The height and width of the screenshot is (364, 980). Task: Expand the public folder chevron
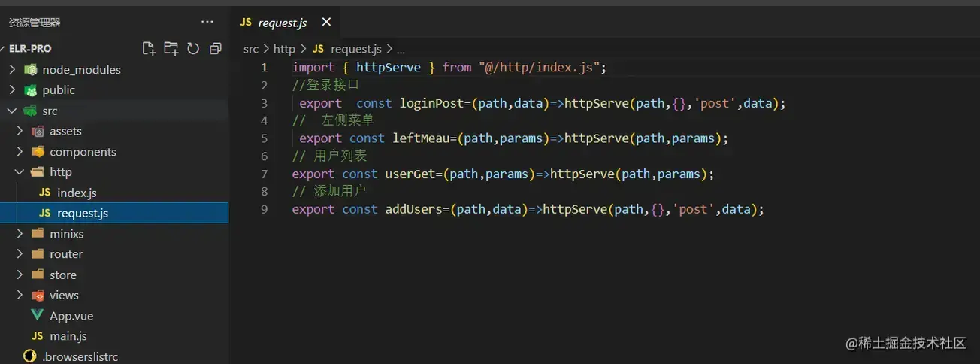[12, 89]
